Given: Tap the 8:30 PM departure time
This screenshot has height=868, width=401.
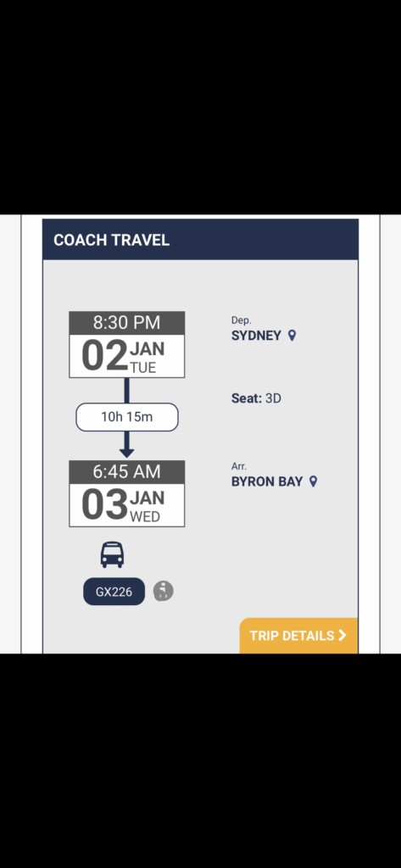Looking at the screenshot, I should (127, 322).
